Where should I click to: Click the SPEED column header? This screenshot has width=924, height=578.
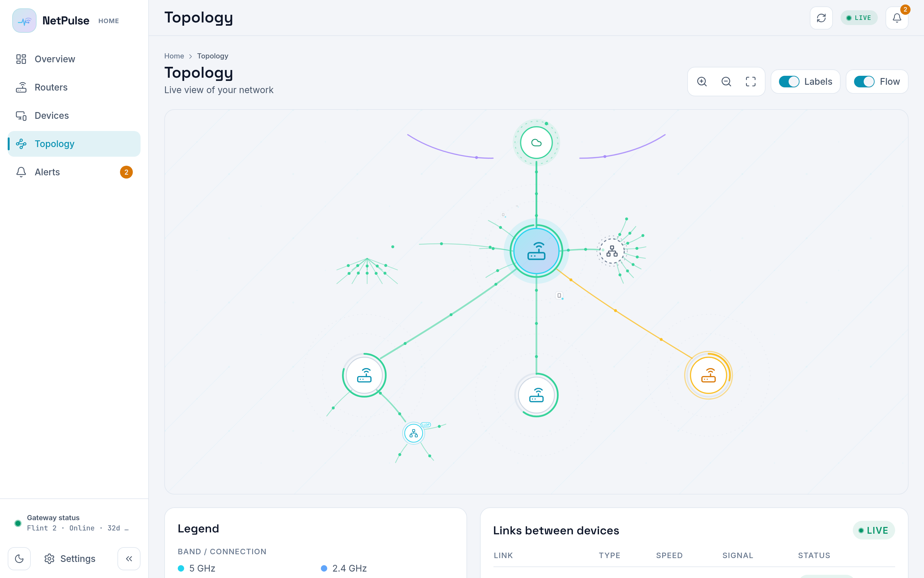[x=669, y=556]
